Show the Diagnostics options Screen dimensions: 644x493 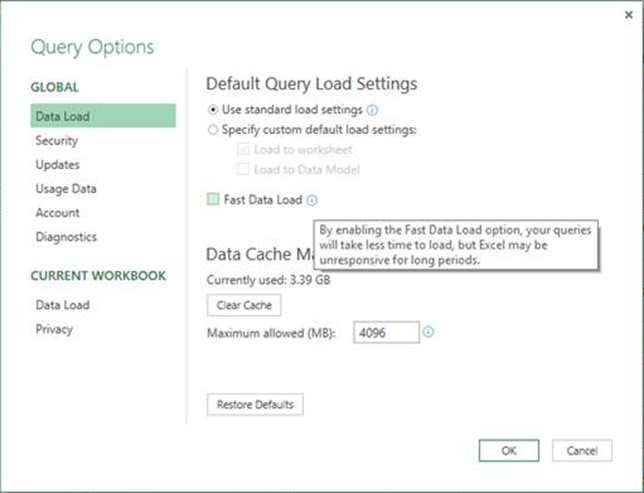(66, 237)
